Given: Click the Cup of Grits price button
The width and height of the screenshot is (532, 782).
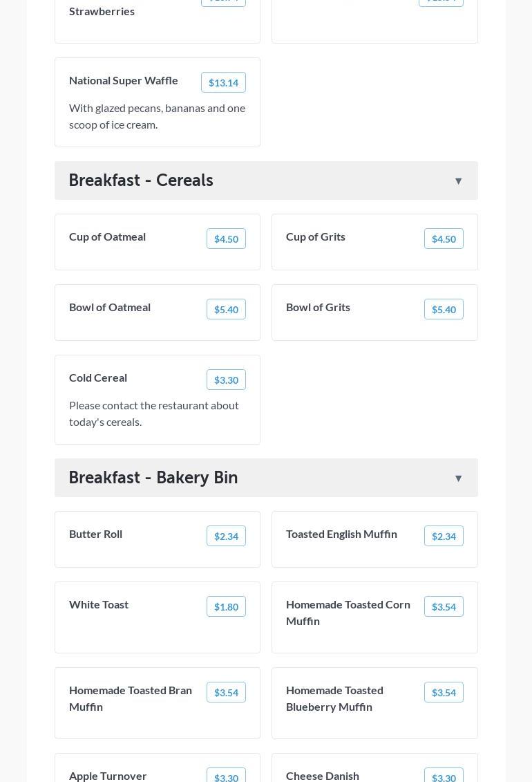Looking at the screenshot, I should pos(444,239).
